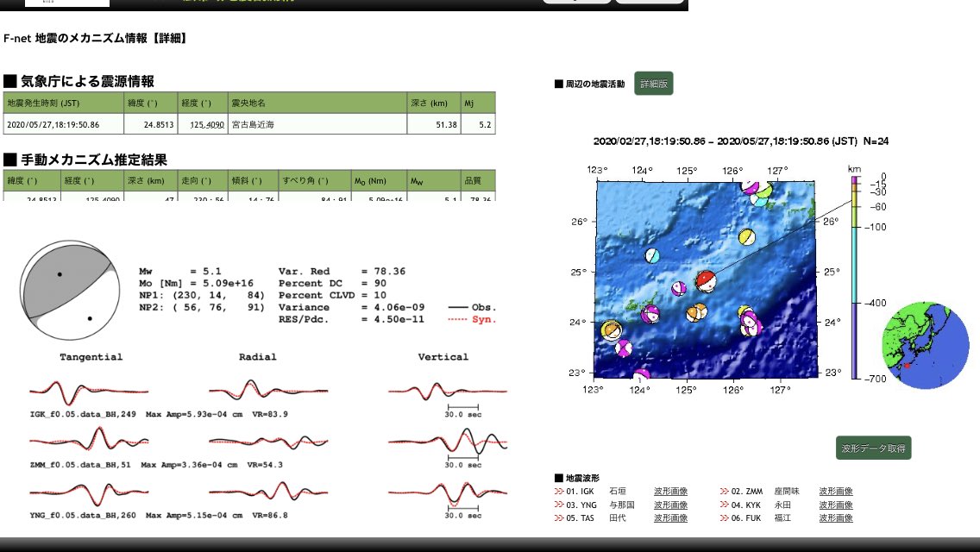Select the Vertical column label
Image resolution: width=980 pixels, height=552 pixels.
point(443,357)
